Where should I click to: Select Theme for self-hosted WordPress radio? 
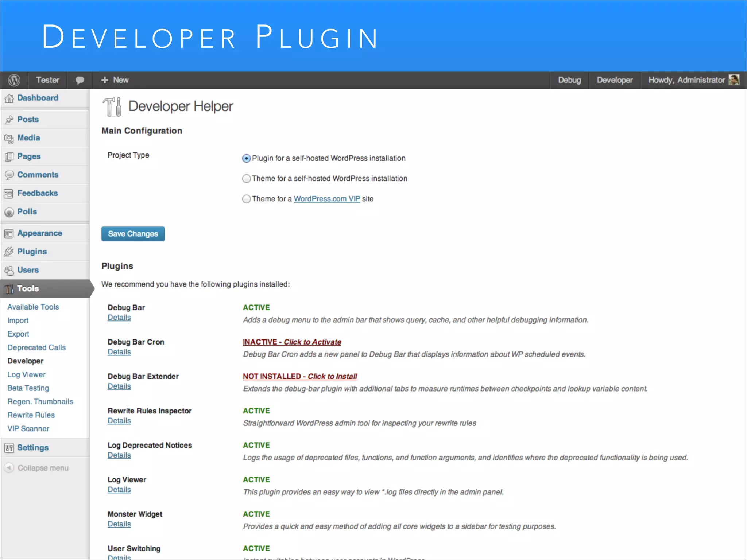pyautogui.click(x=247, y=179)
